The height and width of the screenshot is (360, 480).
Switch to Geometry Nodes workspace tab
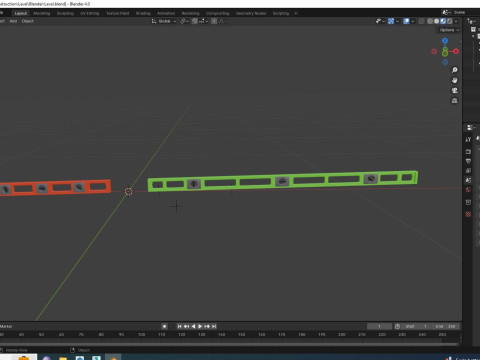coord(251,13)
